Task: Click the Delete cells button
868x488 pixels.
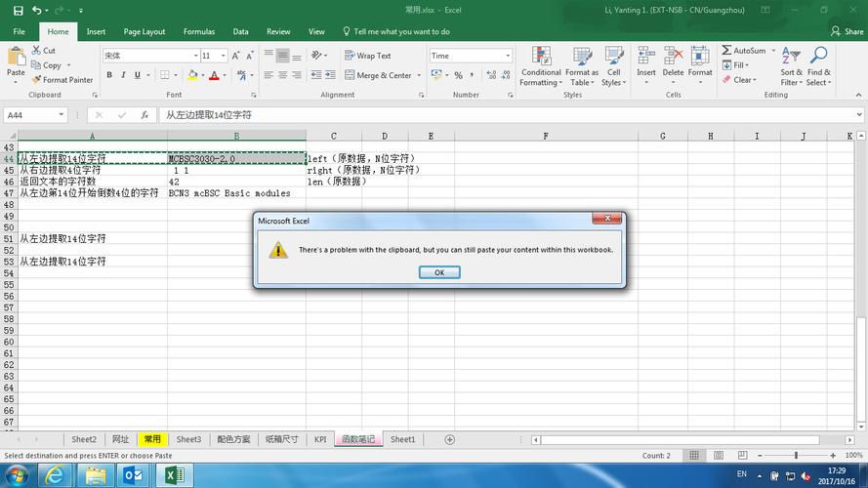Action: coord(673,66)
